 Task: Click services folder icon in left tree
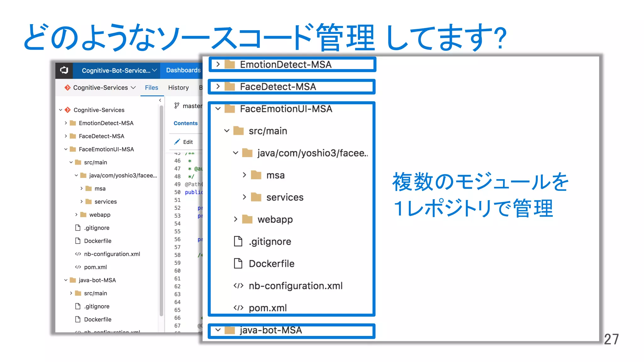(x=89, y=201)
